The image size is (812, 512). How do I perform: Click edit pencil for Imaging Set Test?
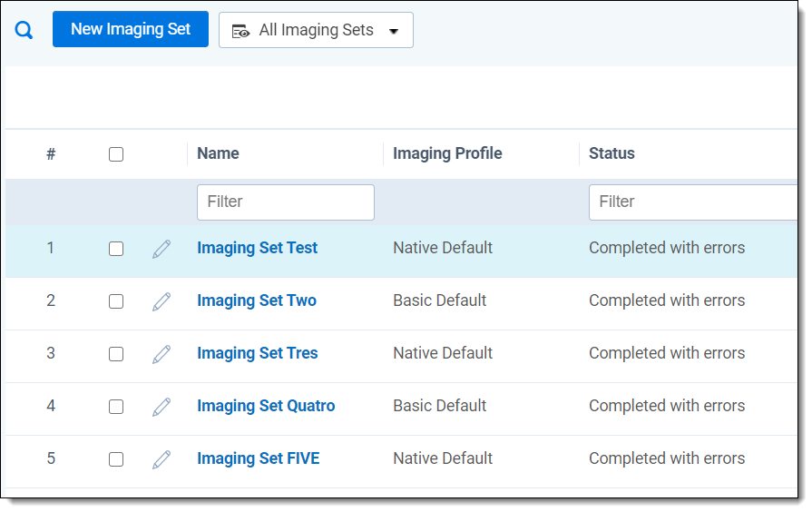coord(161,249)
